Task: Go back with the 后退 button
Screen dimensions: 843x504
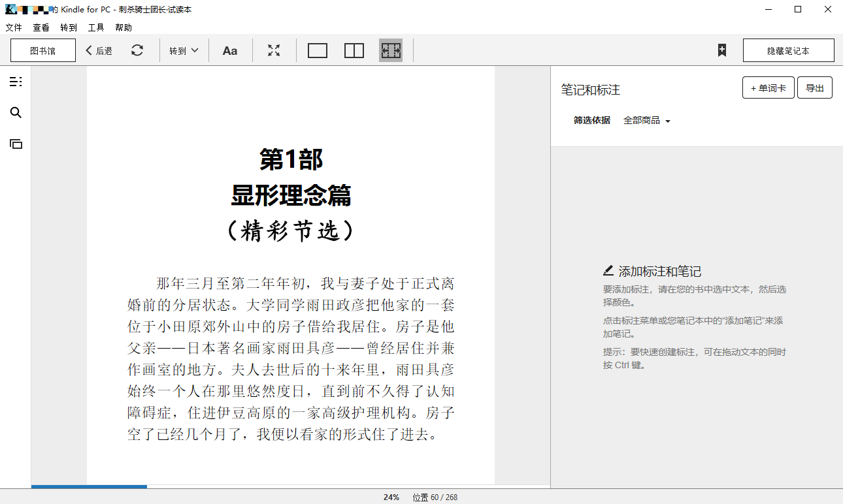Action: point(99,50)
